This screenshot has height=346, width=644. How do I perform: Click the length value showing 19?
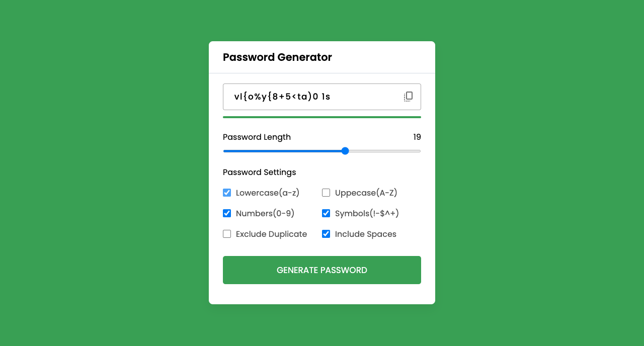417,137
